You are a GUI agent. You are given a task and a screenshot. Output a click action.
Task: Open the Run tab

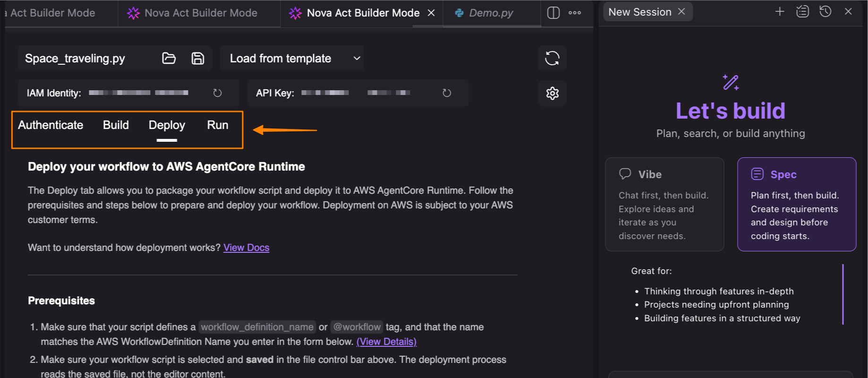217,125
